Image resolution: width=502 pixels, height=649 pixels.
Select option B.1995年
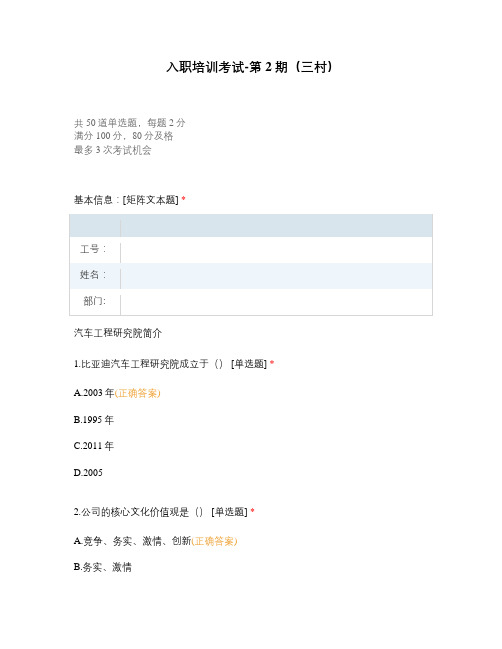(94, 420)
